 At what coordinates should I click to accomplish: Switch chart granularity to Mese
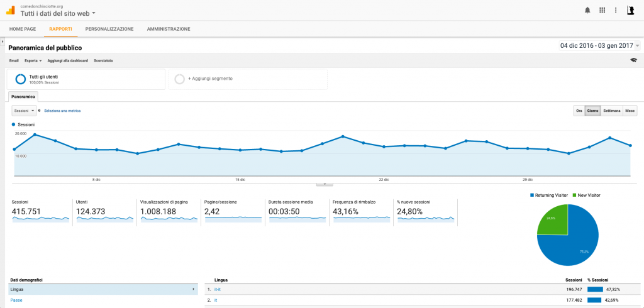pos(630,111)
